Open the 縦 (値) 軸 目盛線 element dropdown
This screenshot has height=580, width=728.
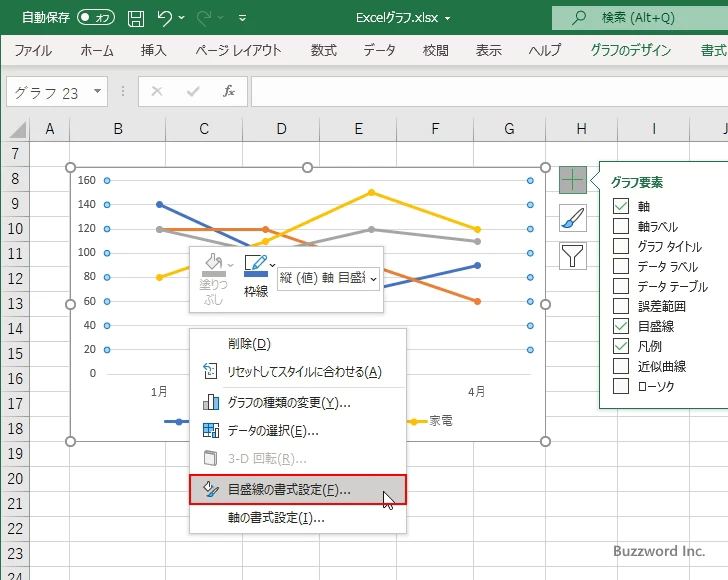point(328,278)
